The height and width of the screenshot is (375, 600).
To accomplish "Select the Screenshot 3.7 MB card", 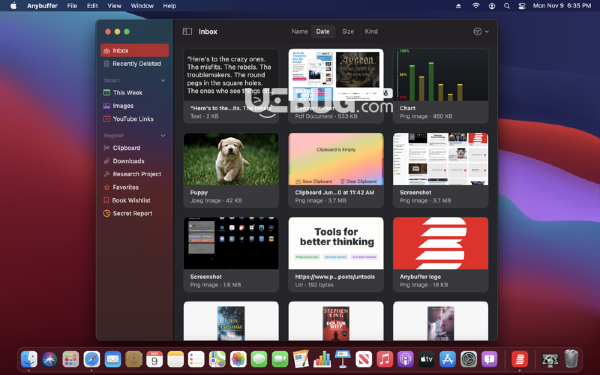I will coord(440,170).
